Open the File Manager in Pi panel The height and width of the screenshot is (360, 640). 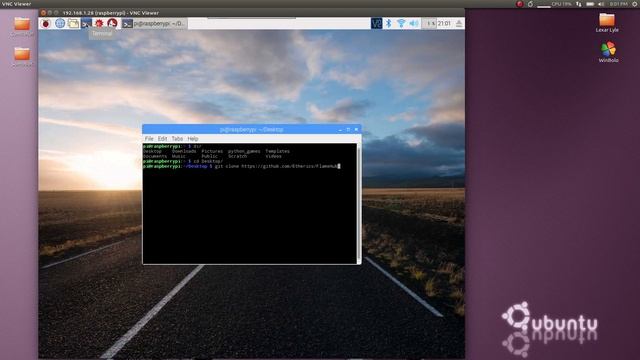point(73,23)
